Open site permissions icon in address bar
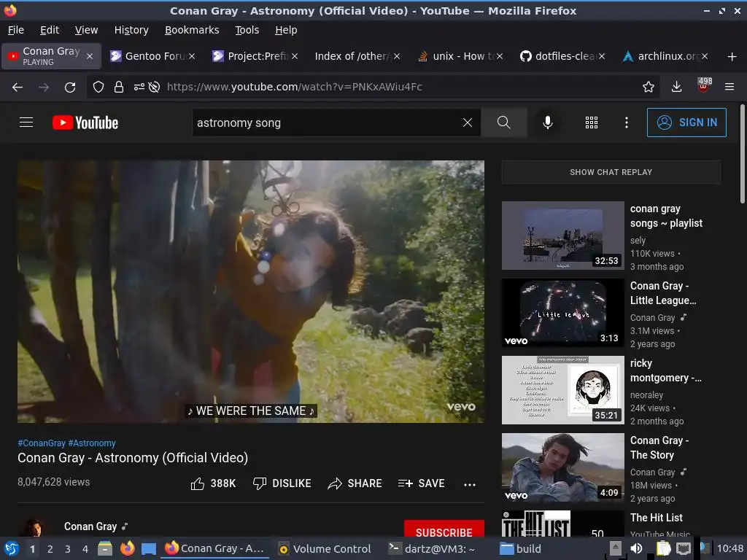Screen dimensions: 747x560 click(x=139, y=87)
